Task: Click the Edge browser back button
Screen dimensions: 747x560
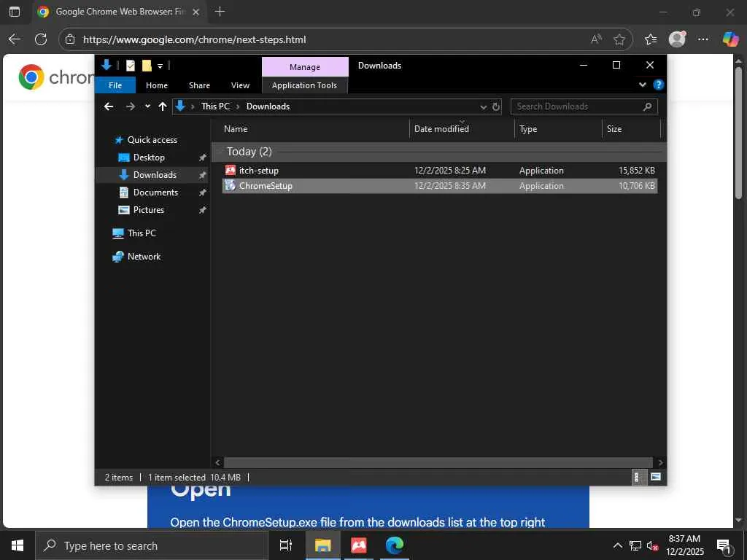Action: coord(15,39)
